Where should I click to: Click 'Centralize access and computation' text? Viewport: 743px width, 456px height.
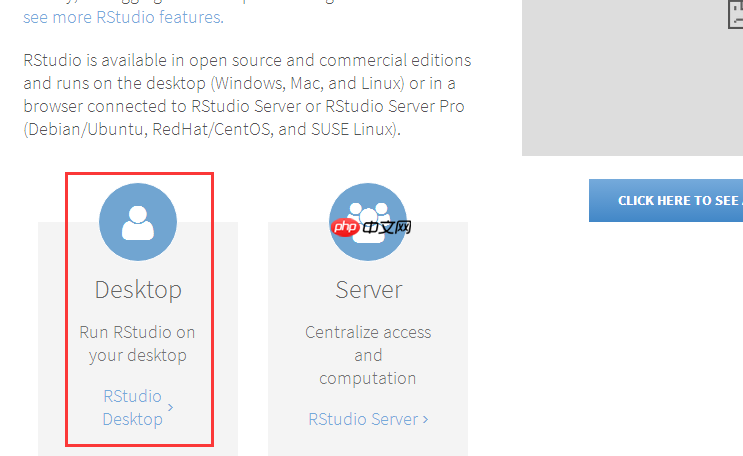point(368,355)
